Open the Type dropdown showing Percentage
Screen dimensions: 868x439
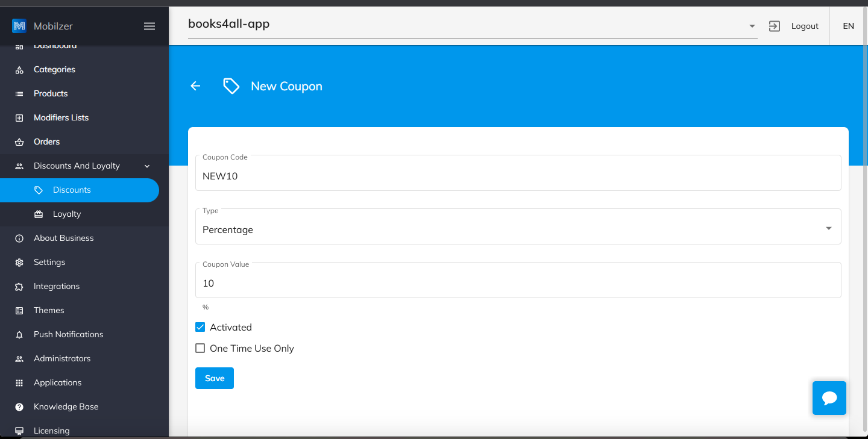tap(518, 226)
